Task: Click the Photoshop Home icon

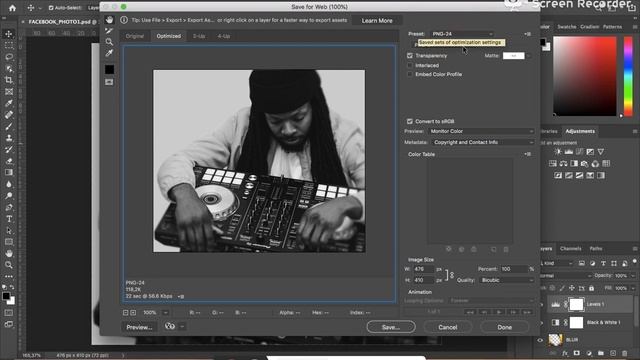Action: pyautogui.click(x=12, y=8)
